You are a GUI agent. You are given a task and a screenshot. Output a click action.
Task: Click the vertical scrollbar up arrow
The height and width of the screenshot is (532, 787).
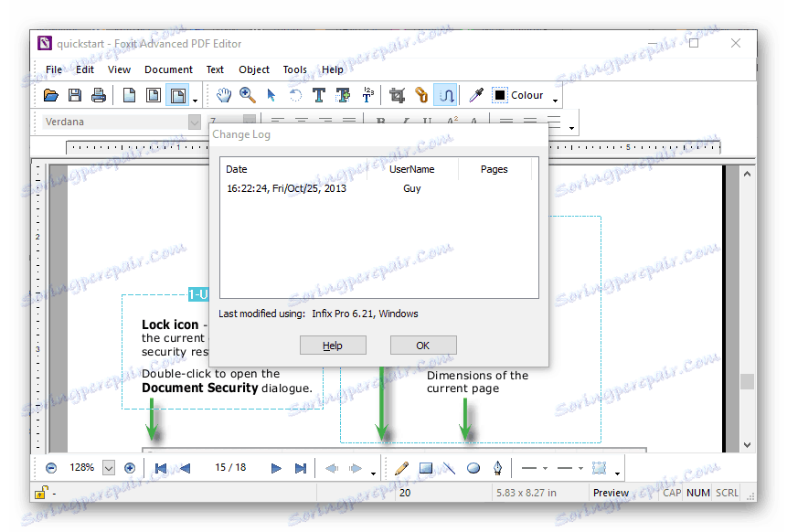(747, 174)
